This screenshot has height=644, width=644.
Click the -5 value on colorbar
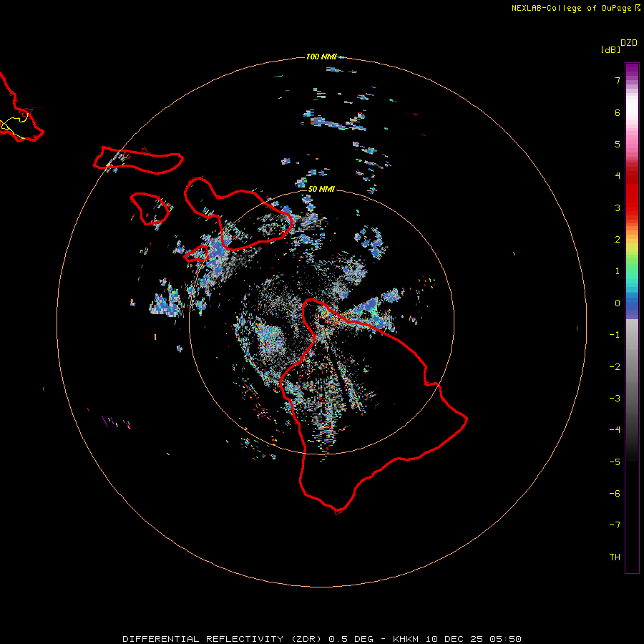pyautogui.click(x=615, y=462)
